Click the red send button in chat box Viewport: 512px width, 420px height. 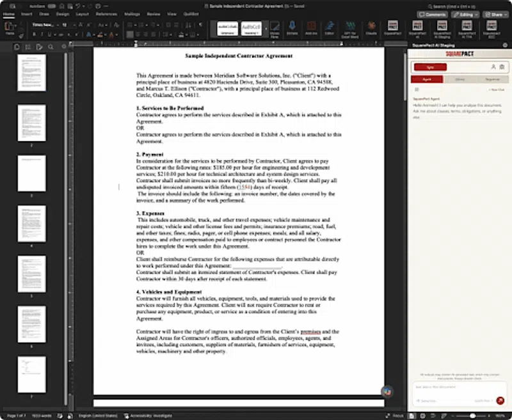click(500, 400)
